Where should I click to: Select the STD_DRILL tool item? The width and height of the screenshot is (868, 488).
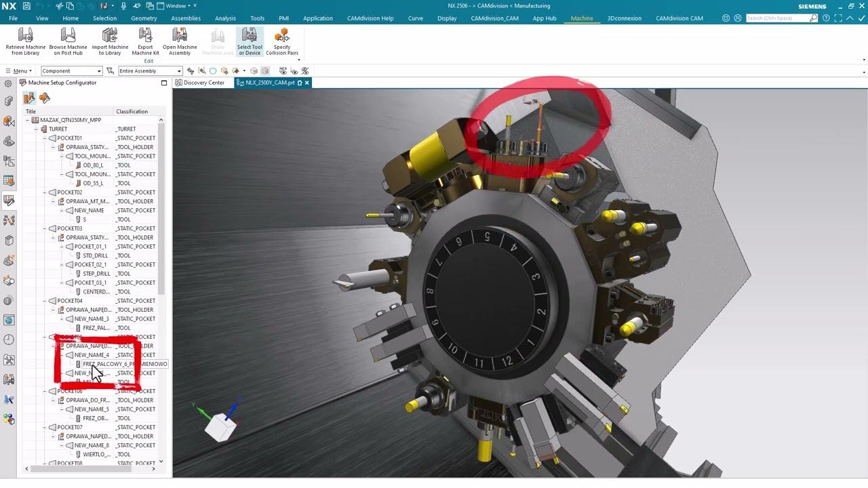(96, 256)
